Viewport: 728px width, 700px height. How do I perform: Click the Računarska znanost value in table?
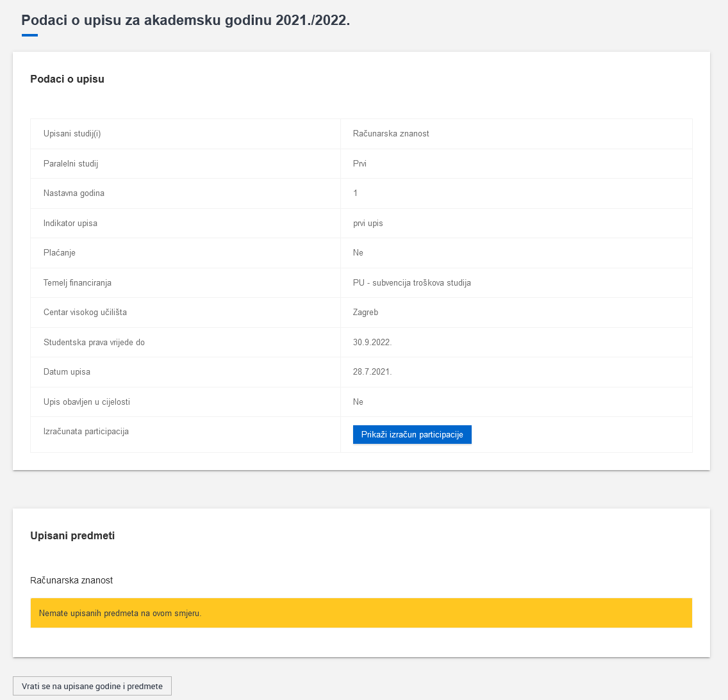(391, 134)
